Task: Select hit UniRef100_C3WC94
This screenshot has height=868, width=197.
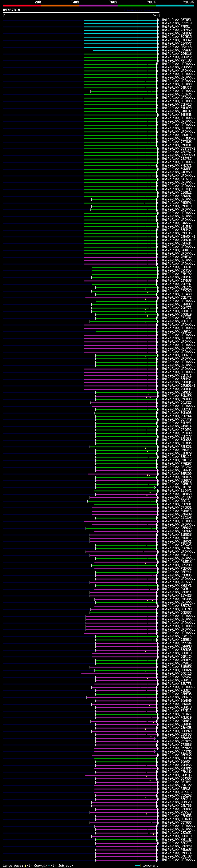Action: click(x=176, y=758)
